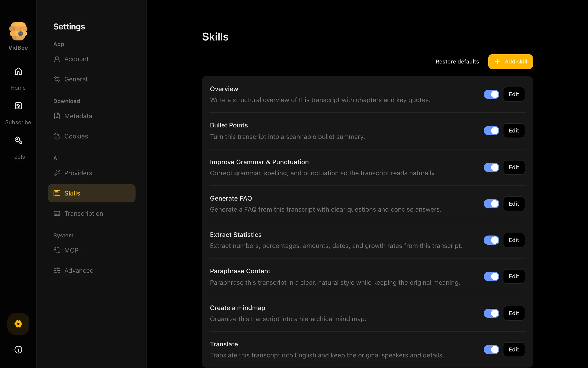This screenshot has width=588, height=368.
Task: Edit the Translate skill
Action: (514, 350)
